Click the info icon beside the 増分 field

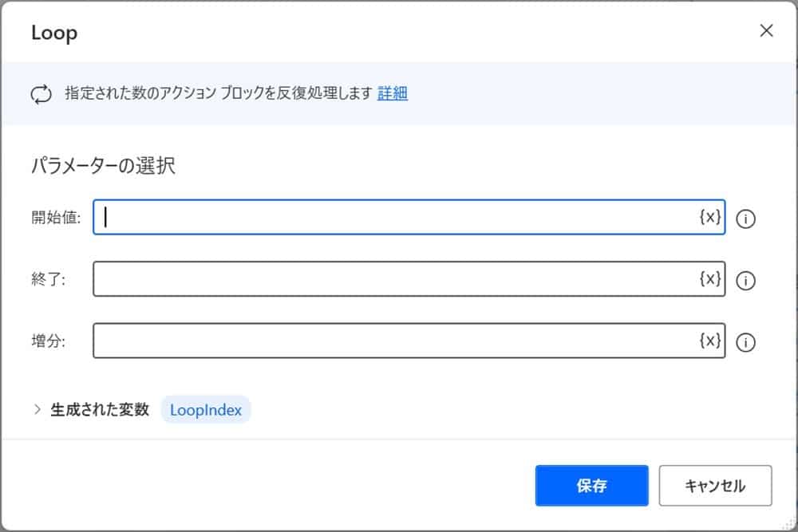click(745, 343)
